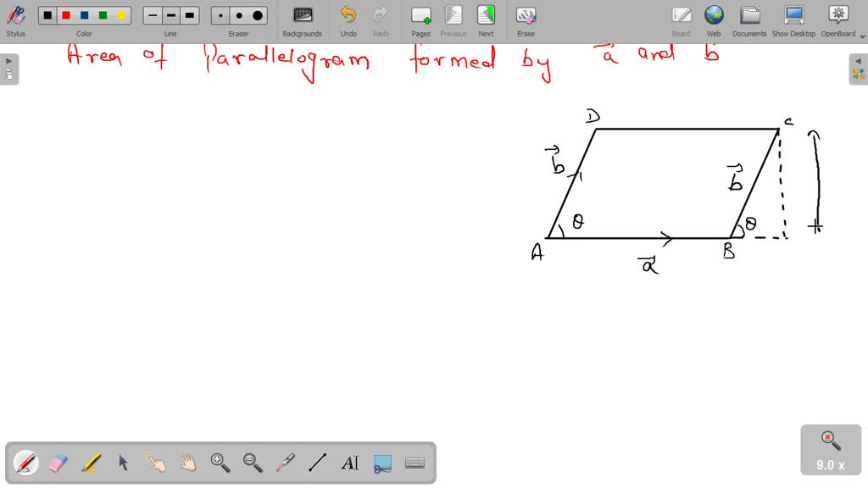The width and height of the screenshot is (868, 488).
Task: Select the Draw line tool
Action: pos(315,463)
